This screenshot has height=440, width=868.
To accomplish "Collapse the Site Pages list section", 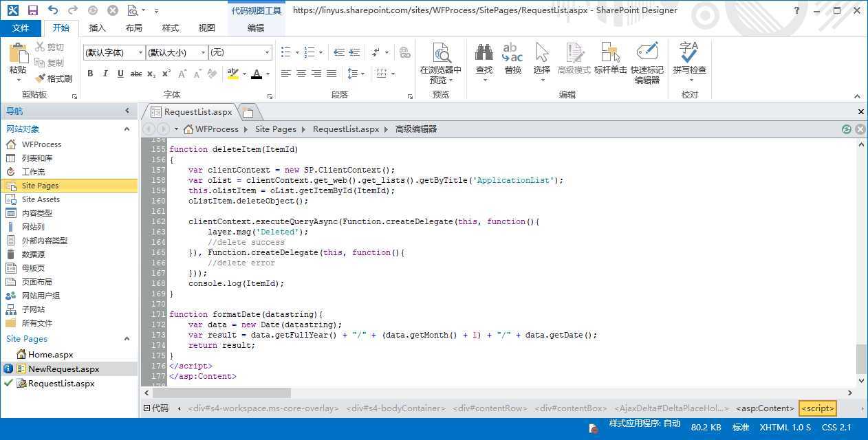I will tap(127, 338).
